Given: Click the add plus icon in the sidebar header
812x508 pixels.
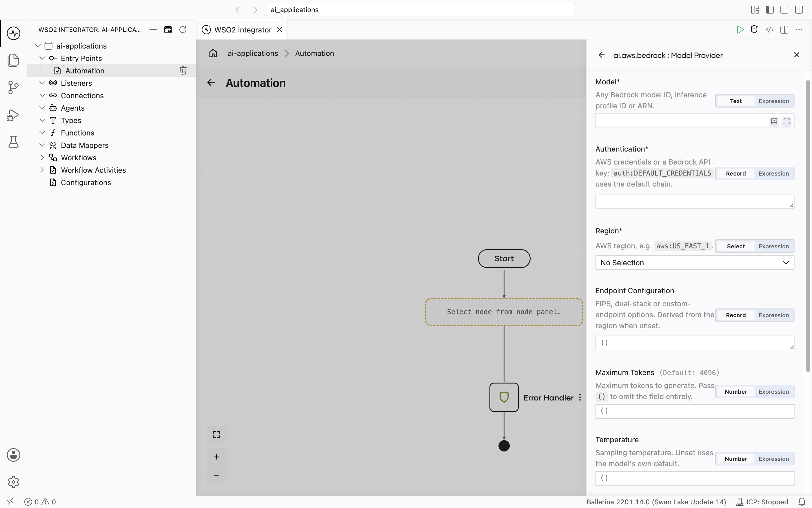Looking at the screenshot, I should click(x=153, y=30).
